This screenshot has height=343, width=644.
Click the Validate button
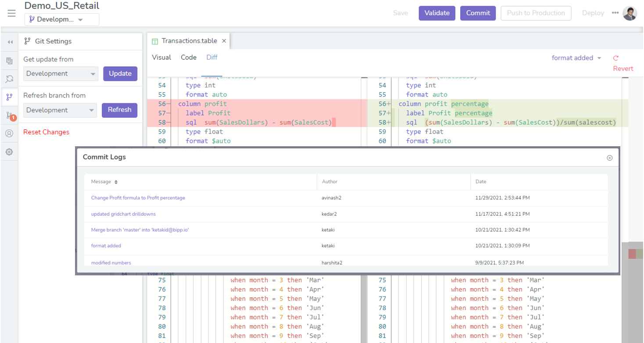(x=436, y=13)
